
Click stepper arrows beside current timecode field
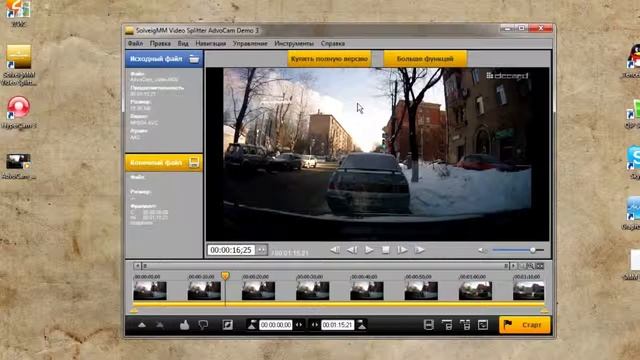(261, 250)
